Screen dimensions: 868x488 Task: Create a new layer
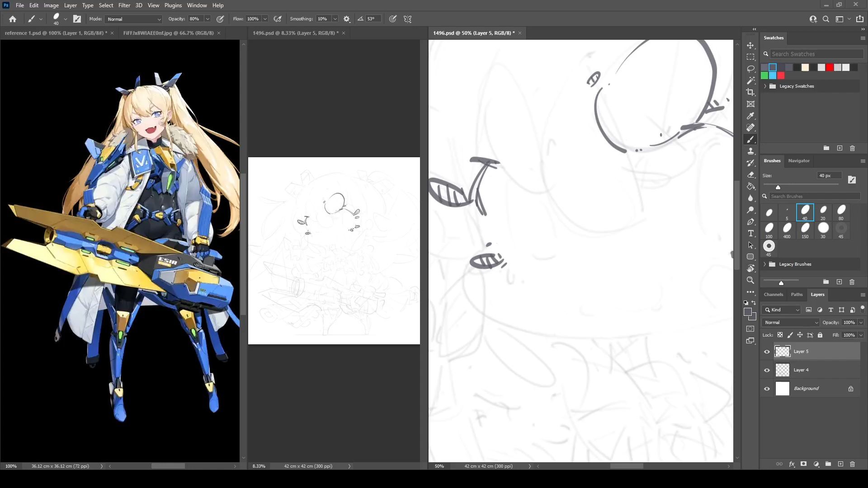pyautogui.click(x=840, y=464)
